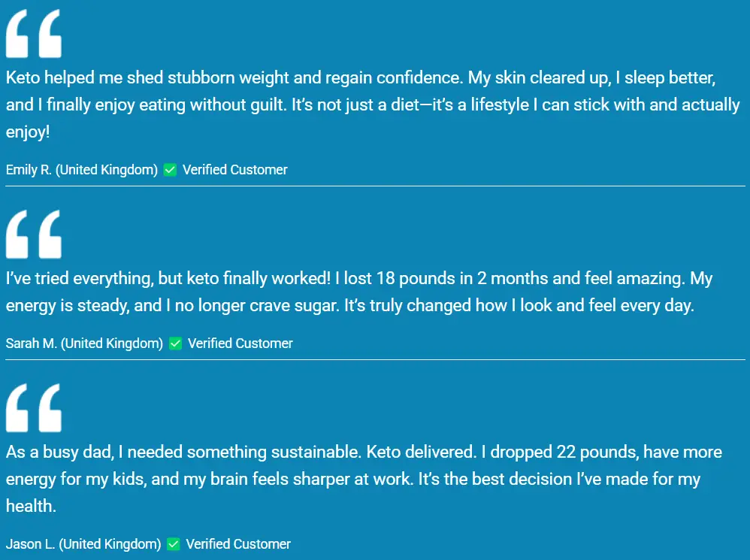Click Verified Customer label next to Emily R.
The height and width of the screenshot is (560, 750).
[235, 170]
